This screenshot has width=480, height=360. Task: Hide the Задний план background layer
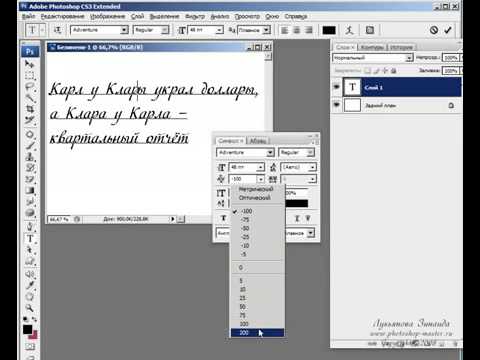coord(337,105)
